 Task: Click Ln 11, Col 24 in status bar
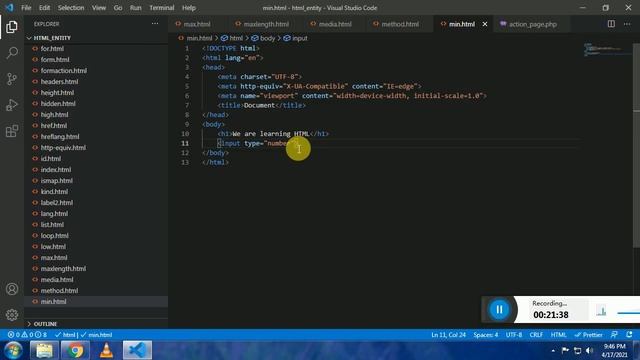point(448,335)
